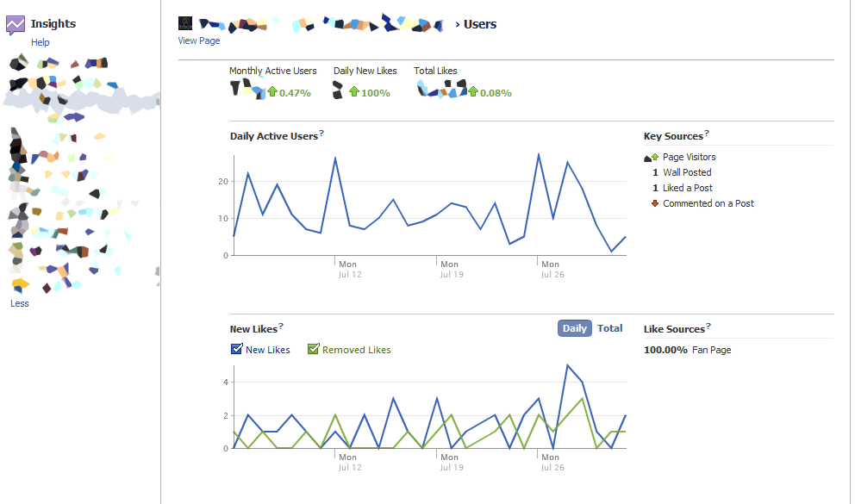855x504 pixels.
Task: Open Key Sources help question mark
Action: click(x=707, y=134)
